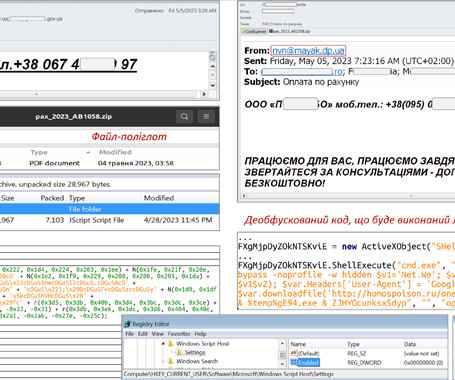Click the Windows Search folder icon
Image resolution: width=455 pixels, height=380 pixels.
click(171, 361)
